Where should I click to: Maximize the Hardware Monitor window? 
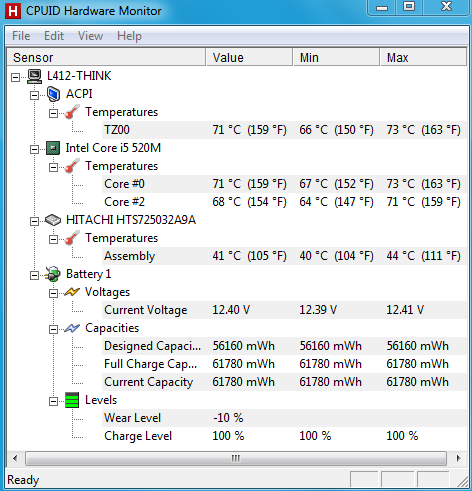[x=409, y=7]
